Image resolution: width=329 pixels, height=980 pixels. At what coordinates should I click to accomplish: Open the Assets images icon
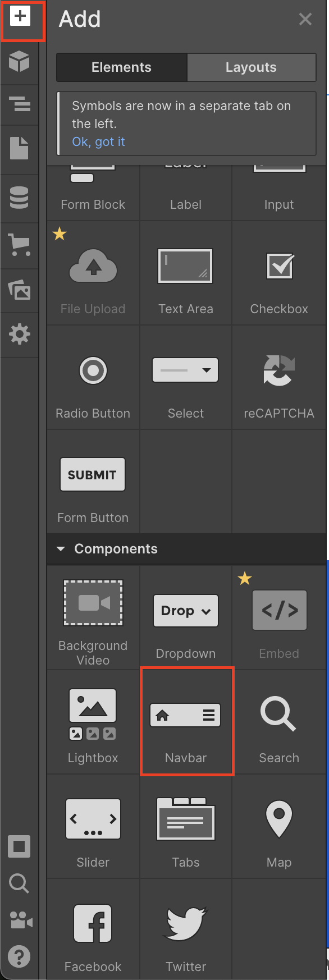(x=20, y=290)
